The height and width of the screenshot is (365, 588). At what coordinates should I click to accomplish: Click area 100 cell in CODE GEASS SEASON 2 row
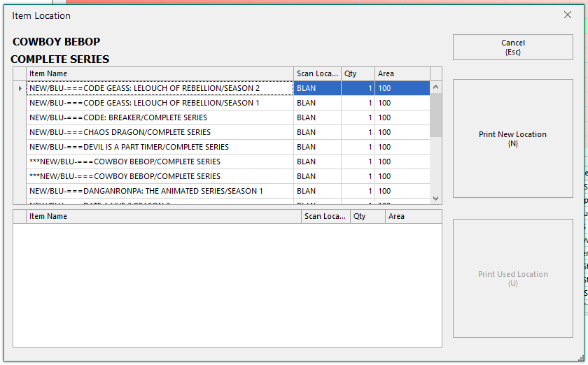[x=402, y=88]
